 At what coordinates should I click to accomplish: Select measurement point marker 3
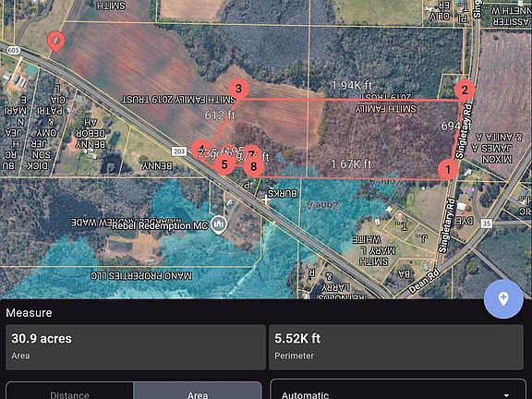click(238, 89)
